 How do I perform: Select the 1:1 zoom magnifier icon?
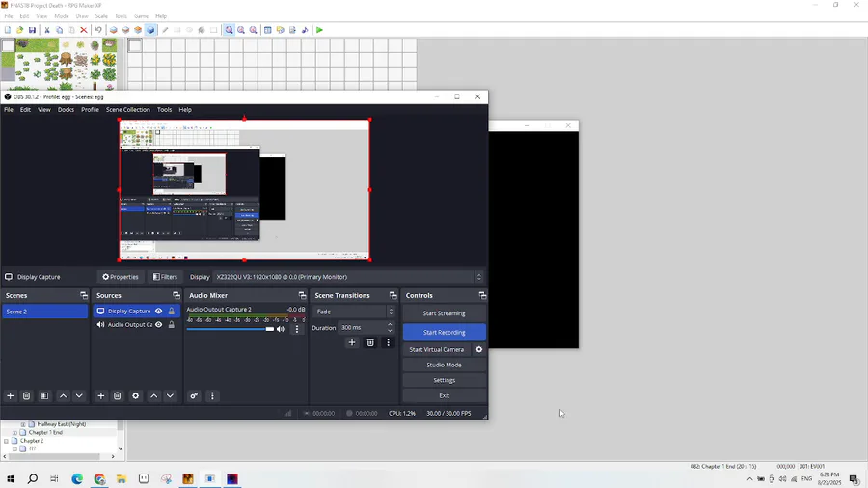click(229, 30)
